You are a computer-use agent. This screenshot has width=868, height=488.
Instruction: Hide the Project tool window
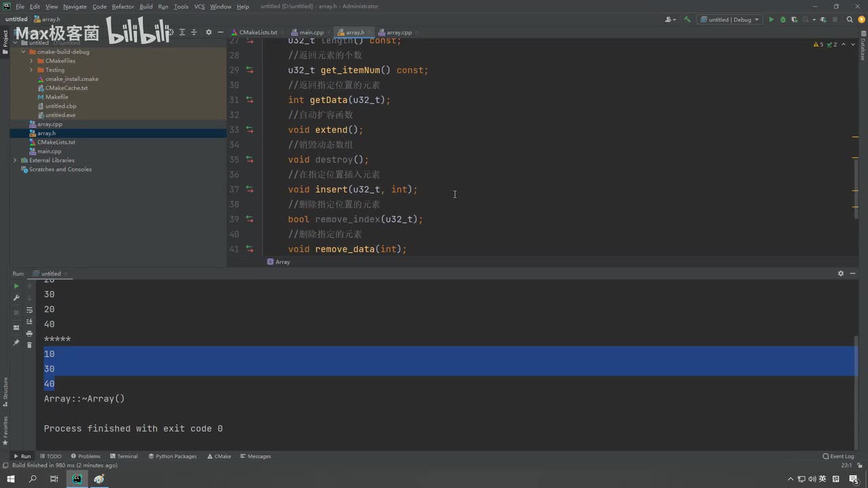[220, 32]
